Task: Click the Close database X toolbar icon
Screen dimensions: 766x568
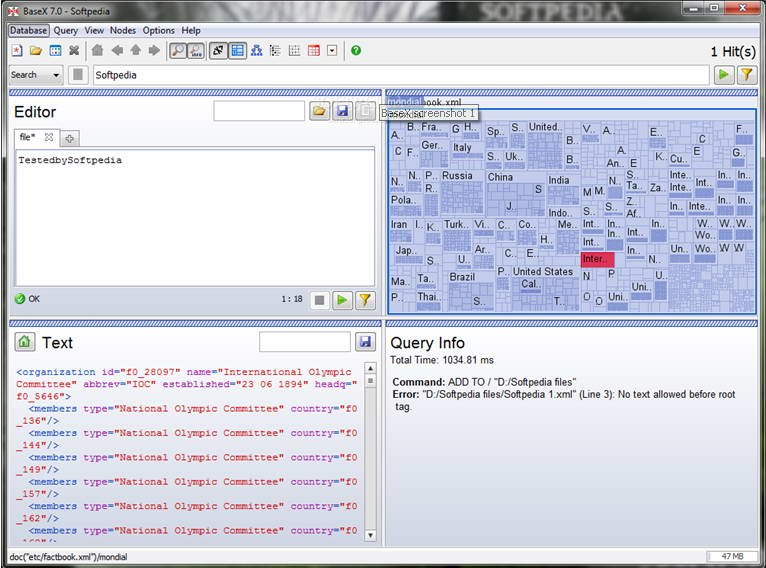Action: pos(74,50)
